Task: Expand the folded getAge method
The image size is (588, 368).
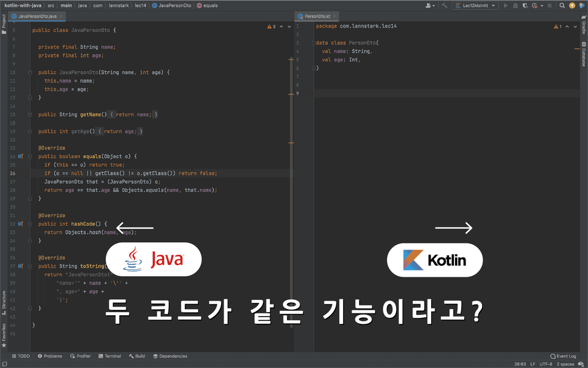Action: click(30, 131)
